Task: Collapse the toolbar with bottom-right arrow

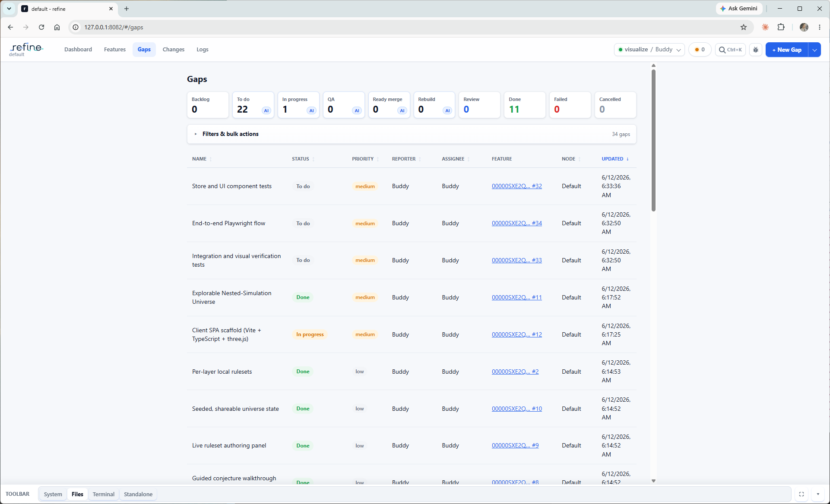Action: point(818,494)
